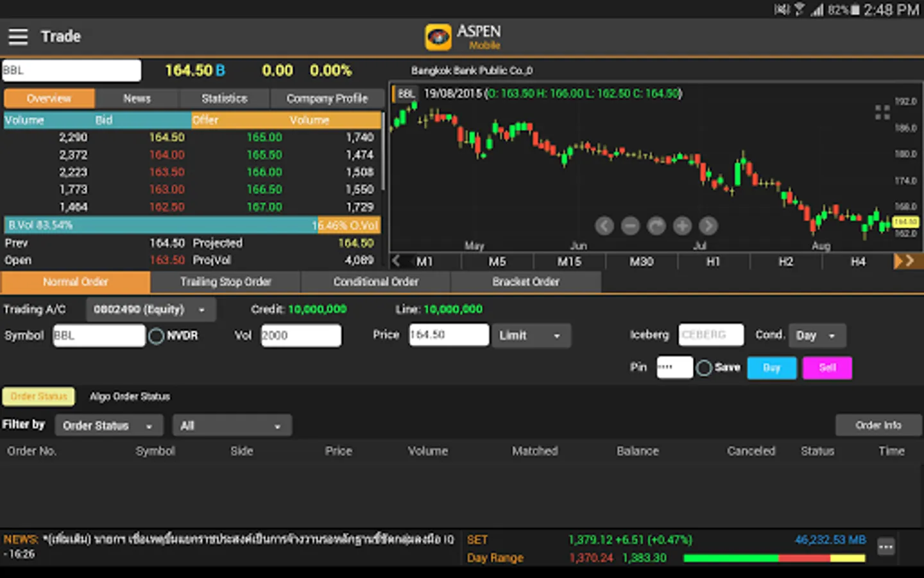
Task: Focus the top BBL symbol search field
Action: coord(71,71)
